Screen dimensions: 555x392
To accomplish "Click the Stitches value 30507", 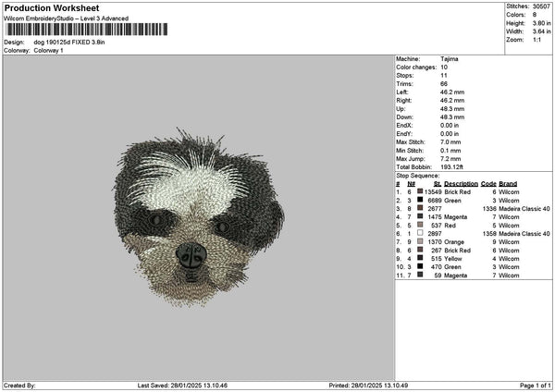I will 539,6.
